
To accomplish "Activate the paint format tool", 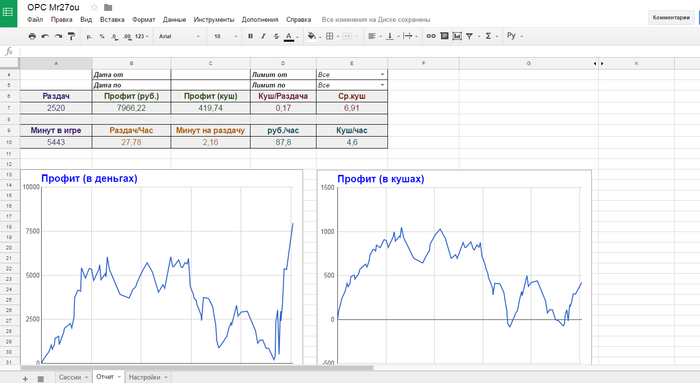I will [71, 36].
